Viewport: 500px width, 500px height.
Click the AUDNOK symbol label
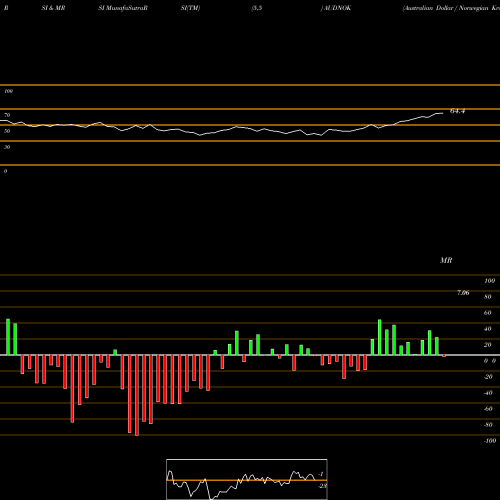pyautogui.click(x=337, y=8)
